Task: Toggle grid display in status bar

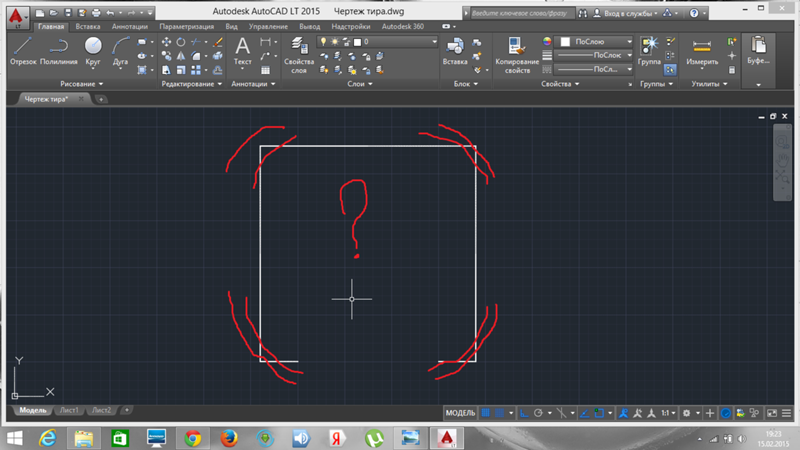Action: coord(486,413)
